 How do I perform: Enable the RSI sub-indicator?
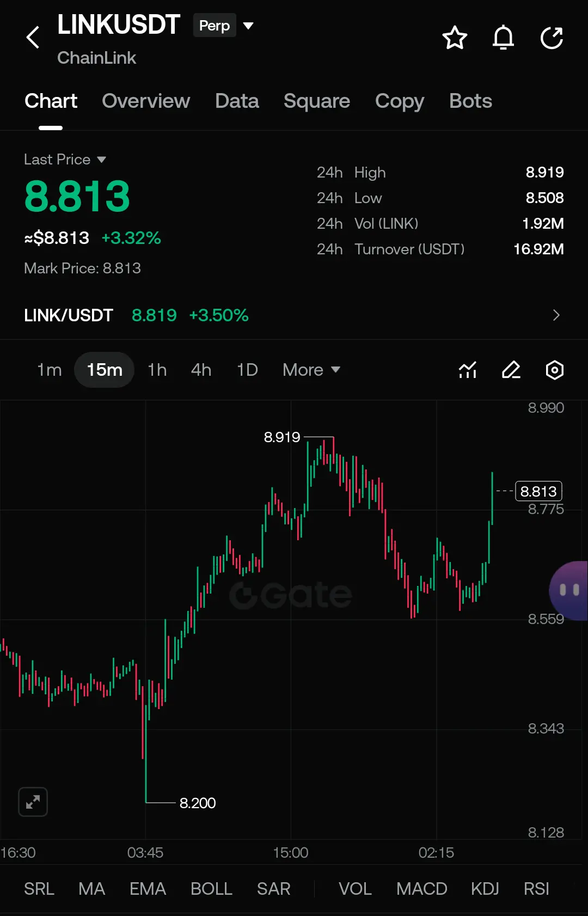click(536, 889)
